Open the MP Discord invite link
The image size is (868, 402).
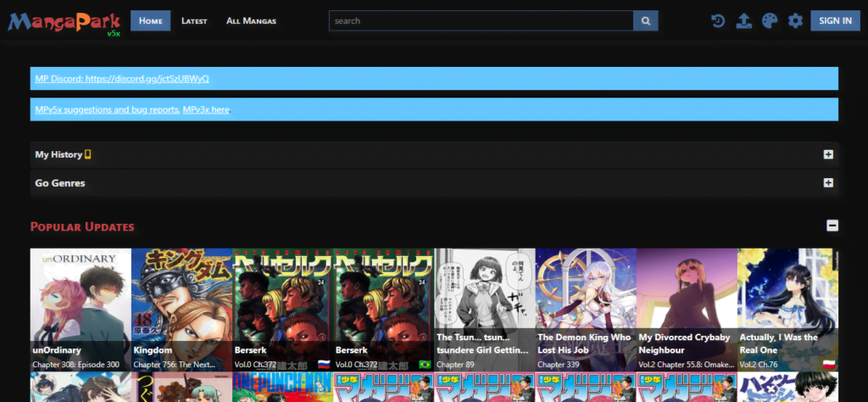click(x=122, y=79)
